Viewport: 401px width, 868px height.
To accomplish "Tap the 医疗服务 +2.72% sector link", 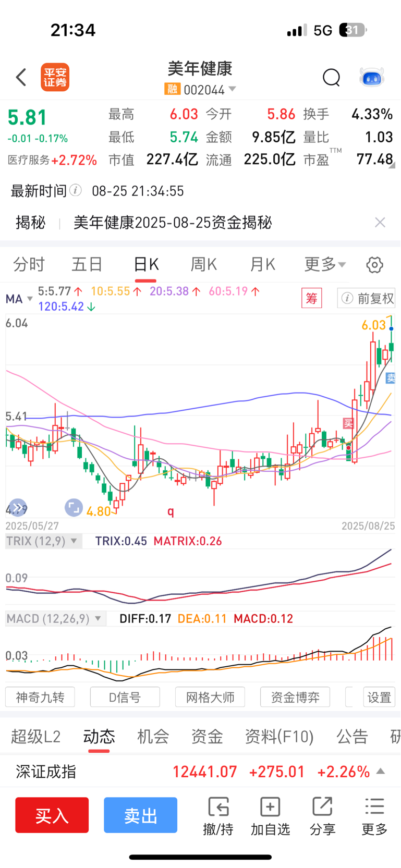I will click(52, 160).
